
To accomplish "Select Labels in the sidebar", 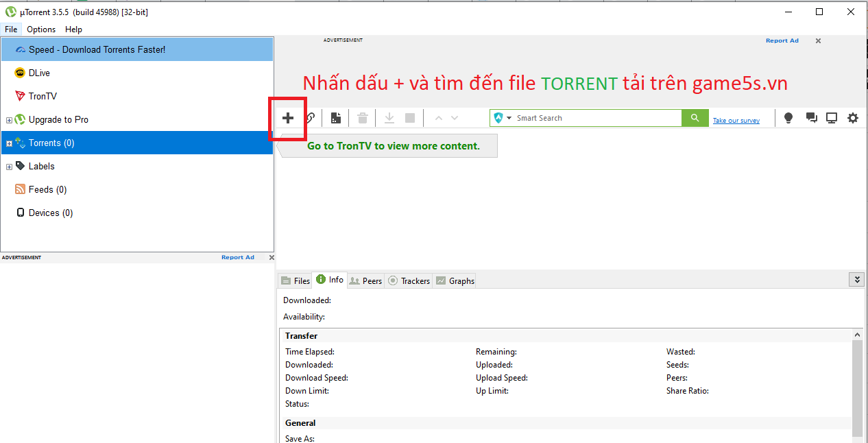I will click(x=137, y=166).
